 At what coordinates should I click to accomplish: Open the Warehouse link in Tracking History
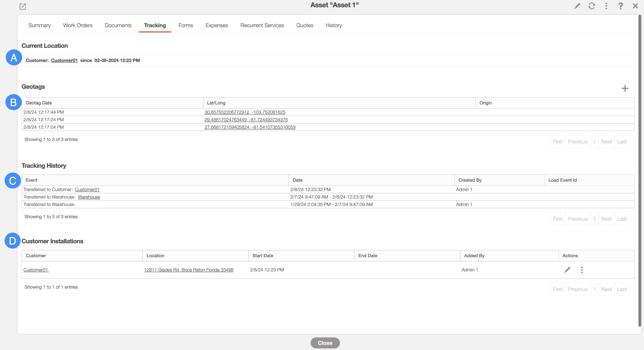point(89,197)
